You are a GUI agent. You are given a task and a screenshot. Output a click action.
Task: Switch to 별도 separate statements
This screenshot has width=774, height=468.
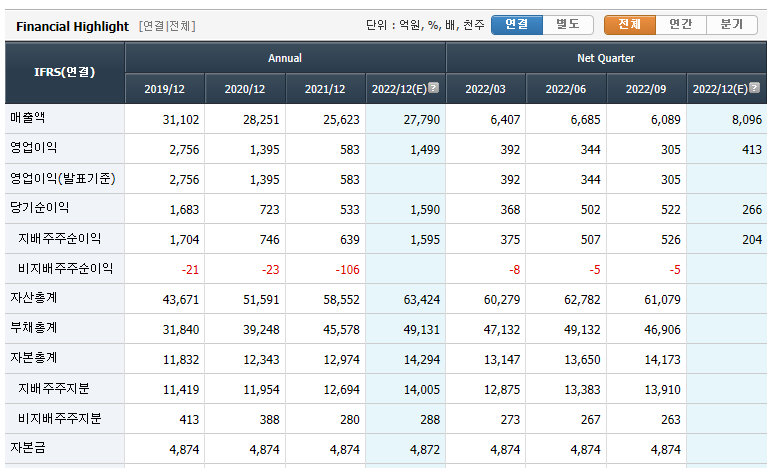pyautogui.click(x=568, y=24)
